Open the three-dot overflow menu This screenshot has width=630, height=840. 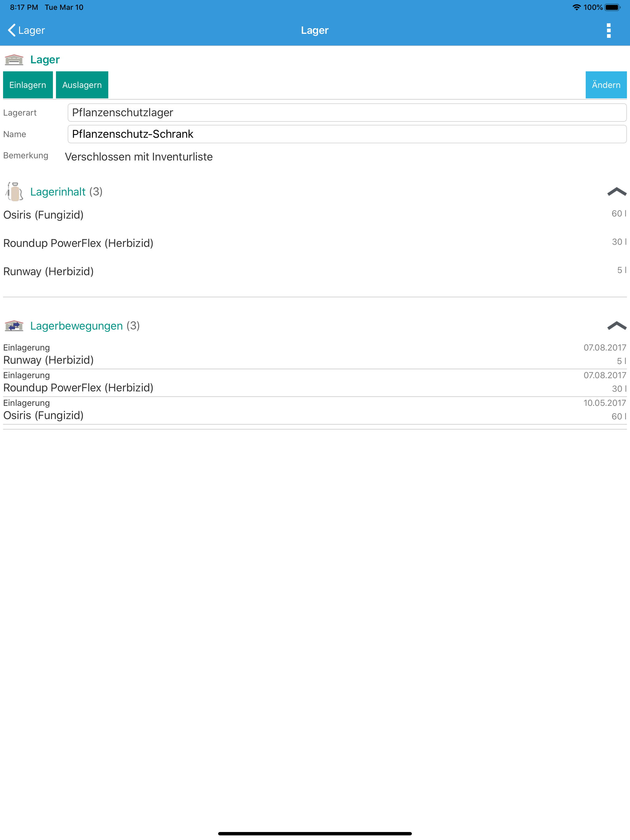[608, 30]
